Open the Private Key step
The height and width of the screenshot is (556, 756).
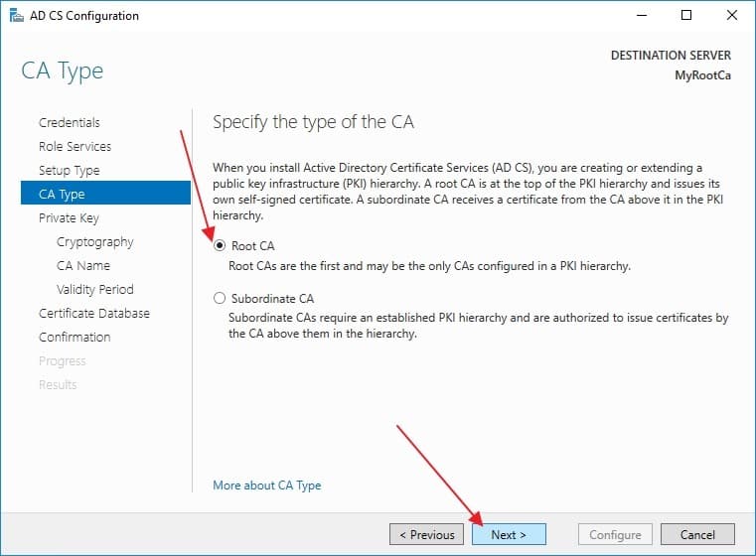69,218
